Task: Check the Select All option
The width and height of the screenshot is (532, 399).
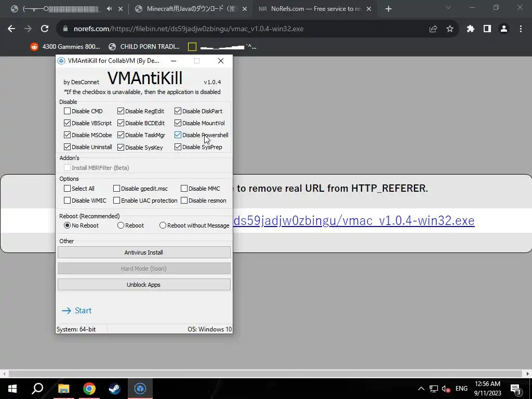Action: pyautogui.click(x=67, y=188)
